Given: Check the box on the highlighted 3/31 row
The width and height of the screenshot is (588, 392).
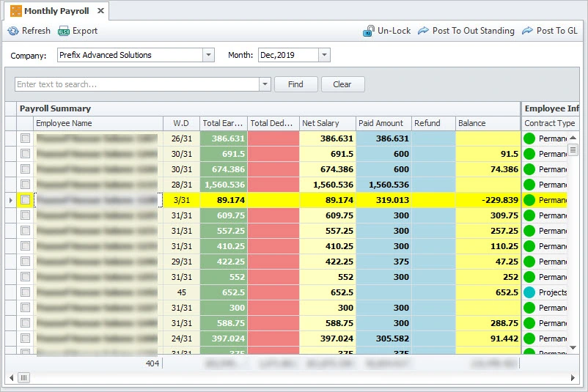Looking at the screenshot, I should (x=26, y=200).
